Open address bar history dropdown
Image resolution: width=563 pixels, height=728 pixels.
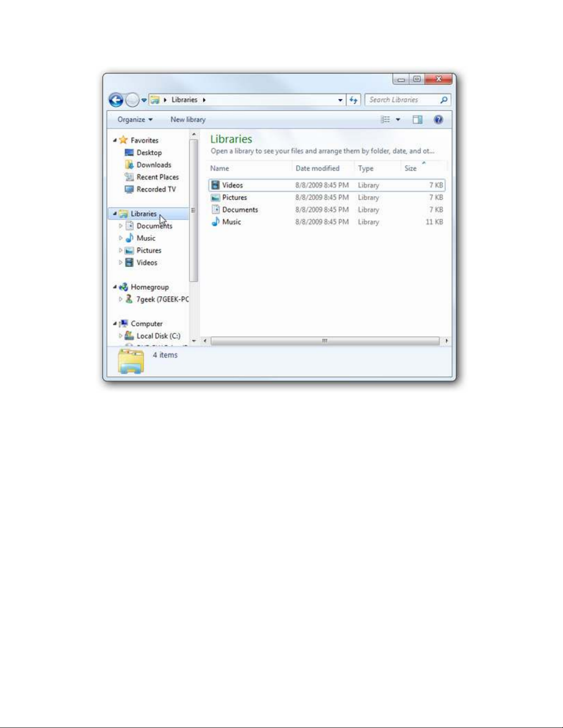(340, 100)
